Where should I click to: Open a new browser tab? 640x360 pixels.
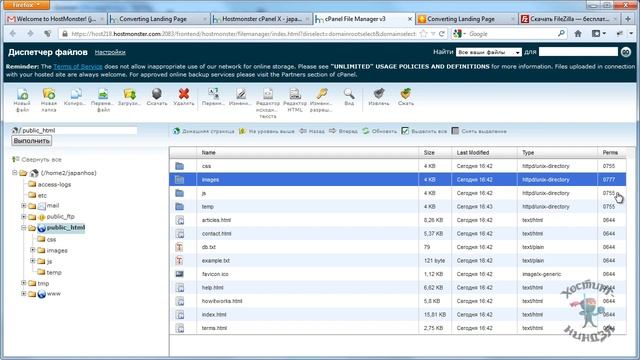pyautogui.click(x=628, y=19)
